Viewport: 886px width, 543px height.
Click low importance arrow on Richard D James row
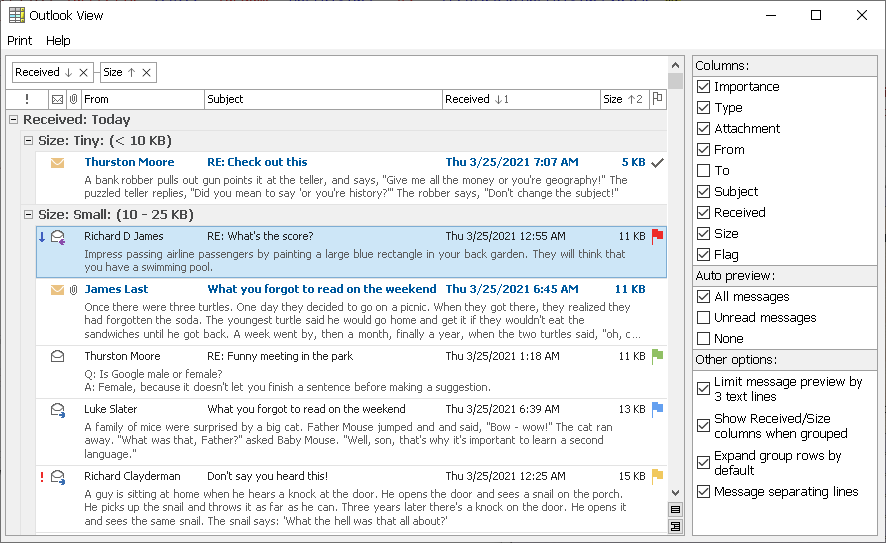(x=42, y=237)
